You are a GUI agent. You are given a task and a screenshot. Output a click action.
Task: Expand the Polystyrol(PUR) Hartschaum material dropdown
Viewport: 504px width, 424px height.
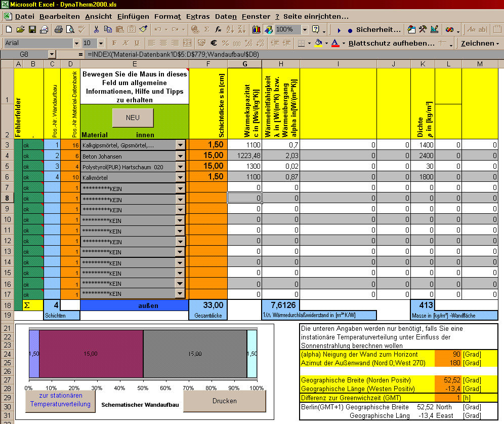coord(180,167)
